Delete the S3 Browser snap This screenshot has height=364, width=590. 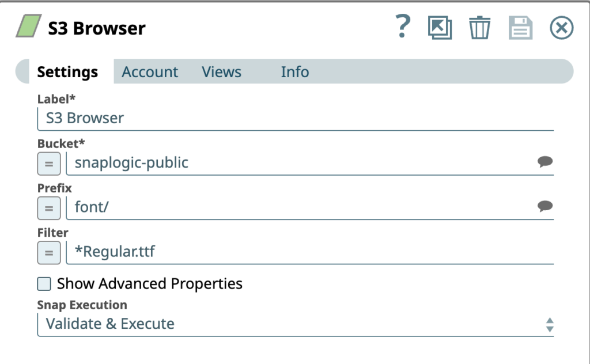coord(480,26)
